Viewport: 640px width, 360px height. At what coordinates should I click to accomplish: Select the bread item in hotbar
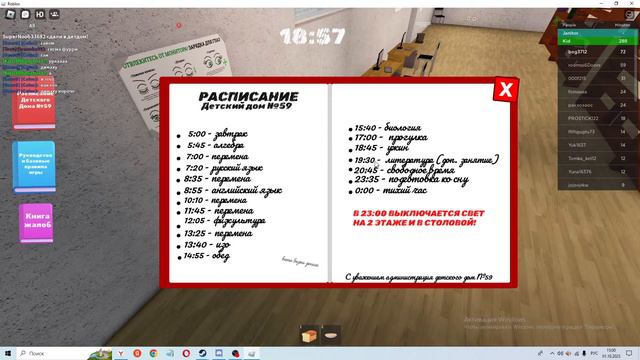[309, 336]
